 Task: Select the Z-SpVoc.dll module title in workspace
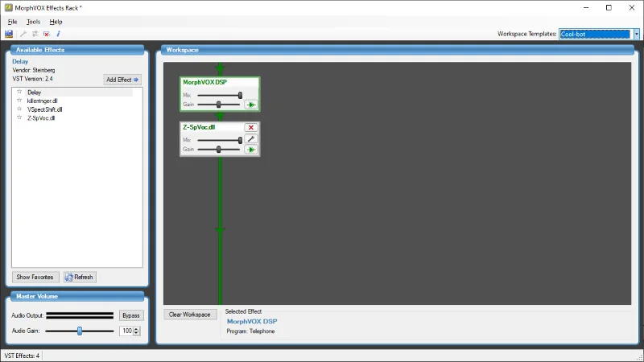coord(199,127)
